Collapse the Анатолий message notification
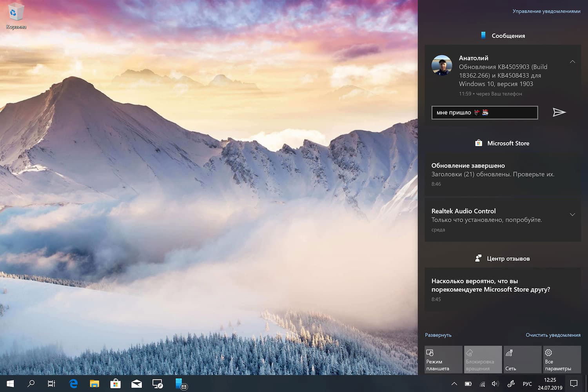The width and height of the screenshot is (588, 392). click(x=572, y=62)
